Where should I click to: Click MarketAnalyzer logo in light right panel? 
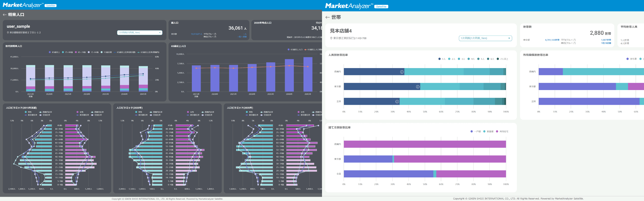(349, 6)
